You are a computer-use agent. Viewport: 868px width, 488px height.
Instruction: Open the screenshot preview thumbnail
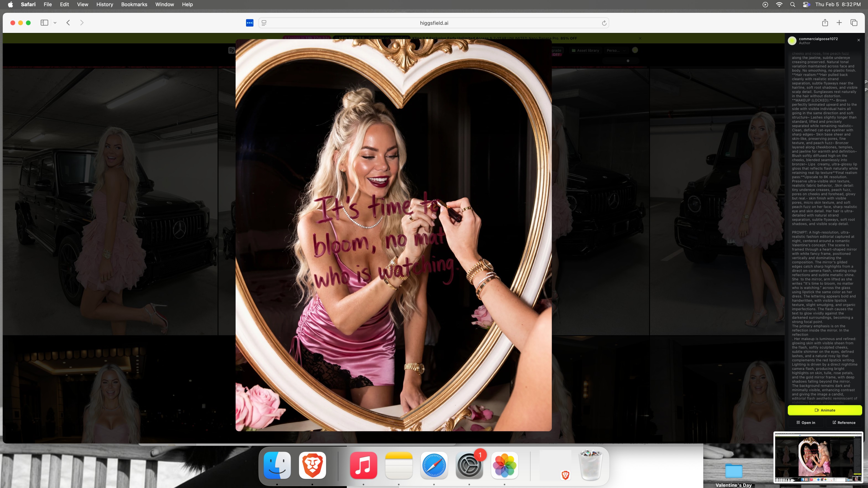[x=818, y=457]
